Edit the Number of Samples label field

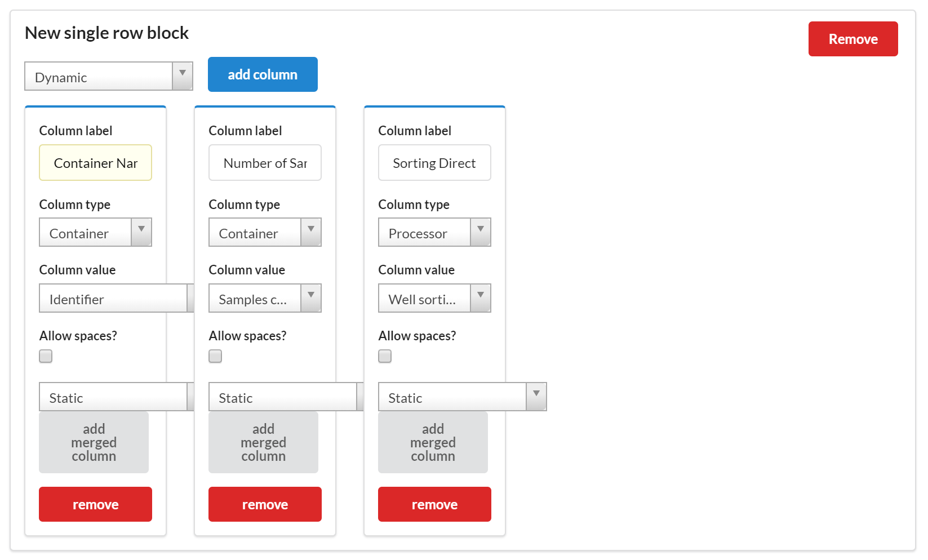(x=265, y=163)
